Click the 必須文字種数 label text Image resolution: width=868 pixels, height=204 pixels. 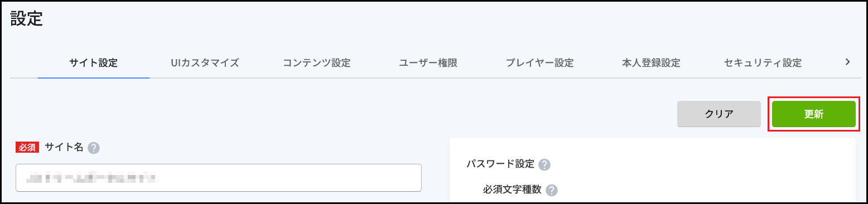(512, 190)
